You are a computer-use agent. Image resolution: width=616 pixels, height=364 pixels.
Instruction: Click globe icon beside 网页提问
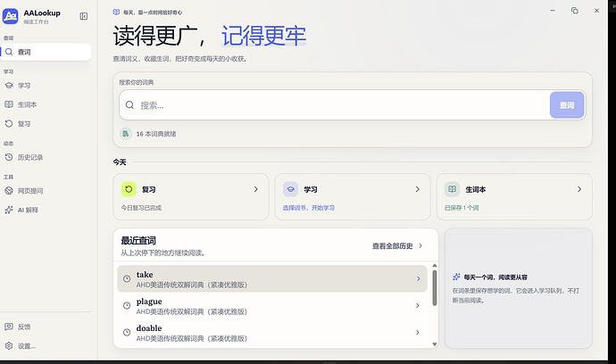(x=9, y=191)
